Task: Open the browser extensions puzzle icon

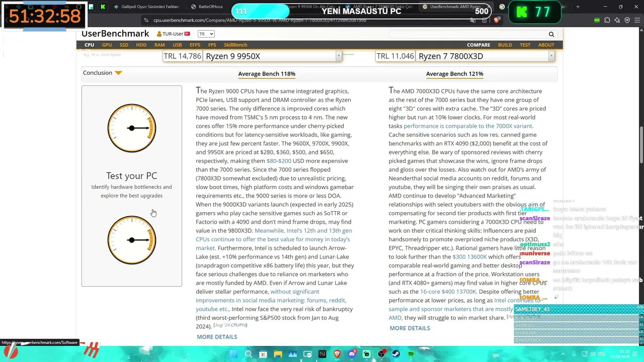Action: click(607, 20)
